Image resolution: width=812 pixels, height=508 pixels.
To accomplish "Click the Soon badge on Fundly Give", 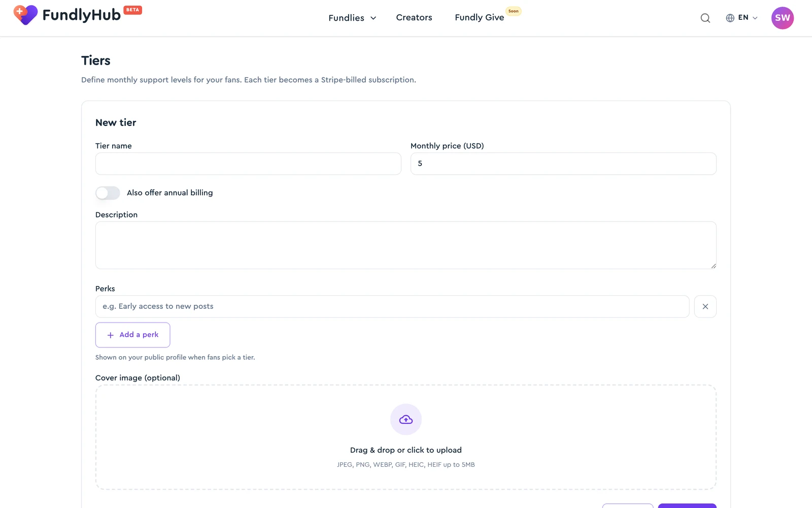I will click(x=513, y=11).
